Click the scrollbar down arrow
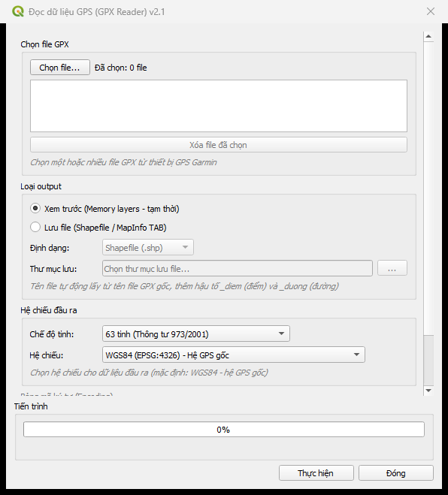Viewport: 448px width, 495px height. [428, 391]
